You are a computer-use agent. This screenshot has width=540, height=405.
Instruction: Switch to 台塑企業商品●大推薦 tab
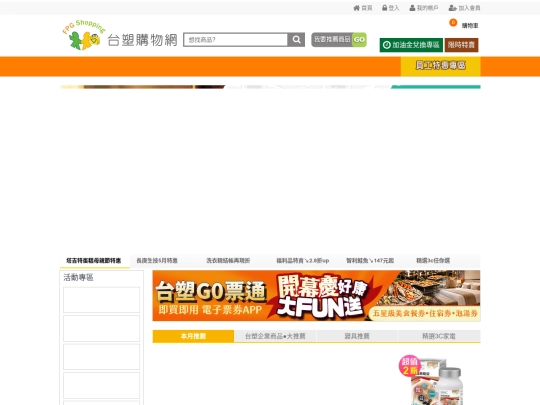275,336
